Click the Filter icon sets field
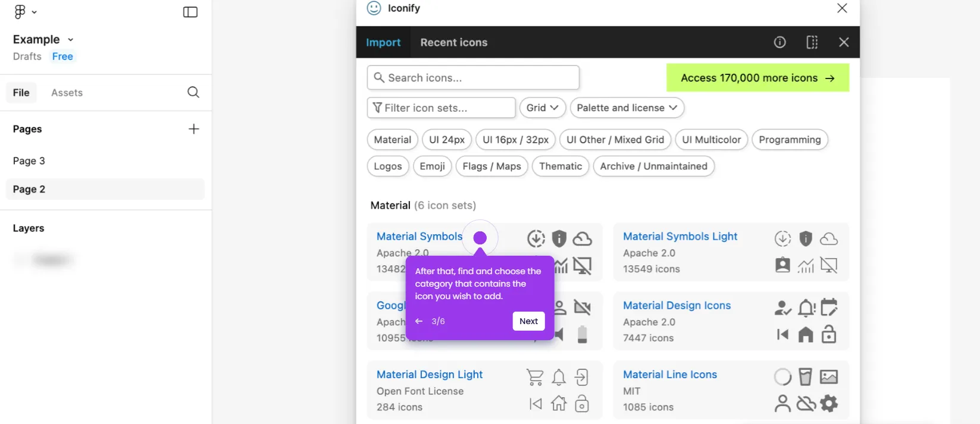This screenshot has height=424, width=980. [442, 108]
